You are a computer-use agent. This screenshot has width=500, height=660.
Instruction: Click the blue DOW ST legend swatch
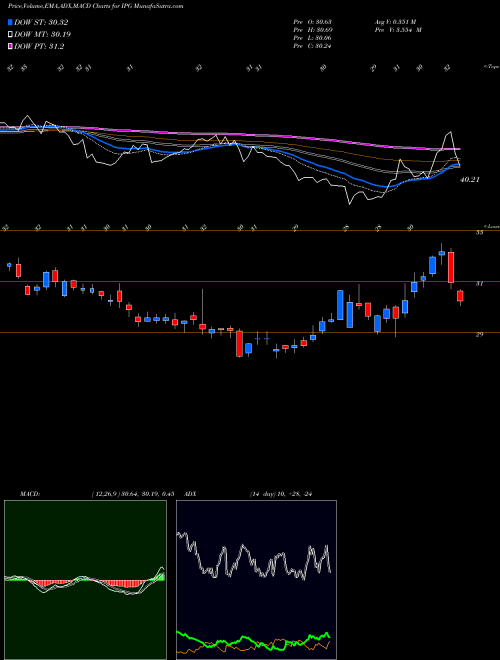[x=11, y=22]
